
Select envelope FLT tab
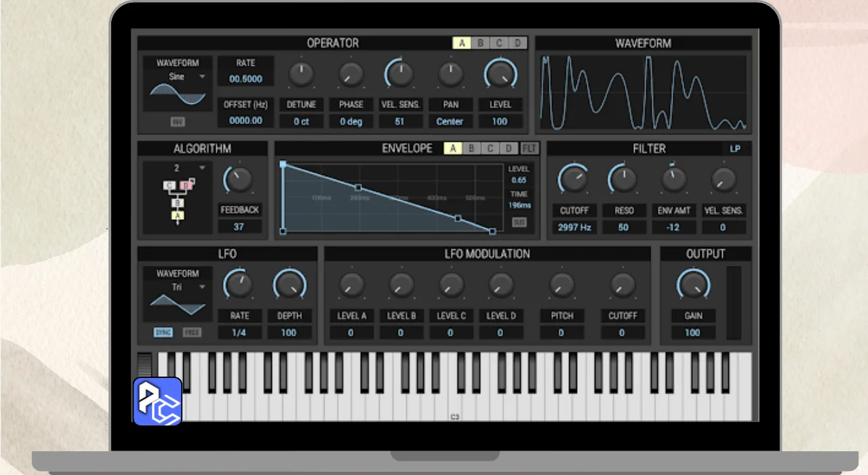point(530,149)
